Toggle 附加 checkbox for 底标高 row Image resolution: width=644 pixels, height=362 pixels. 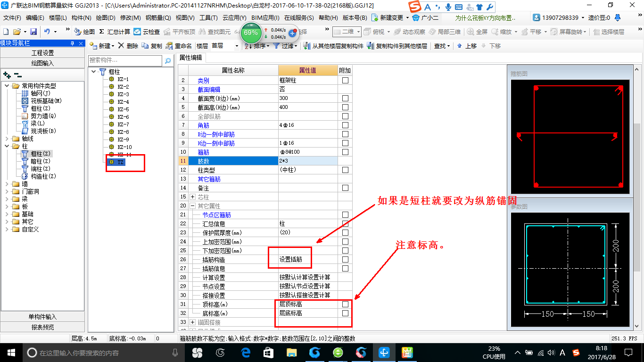(345, 313)
